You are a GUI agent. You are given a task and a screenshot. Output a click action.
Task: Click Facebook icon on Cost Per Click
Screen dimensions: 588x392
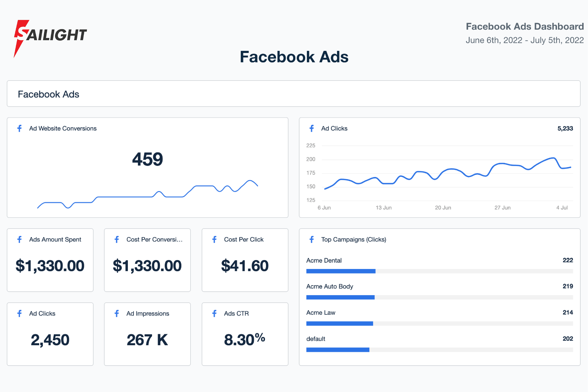214,239
